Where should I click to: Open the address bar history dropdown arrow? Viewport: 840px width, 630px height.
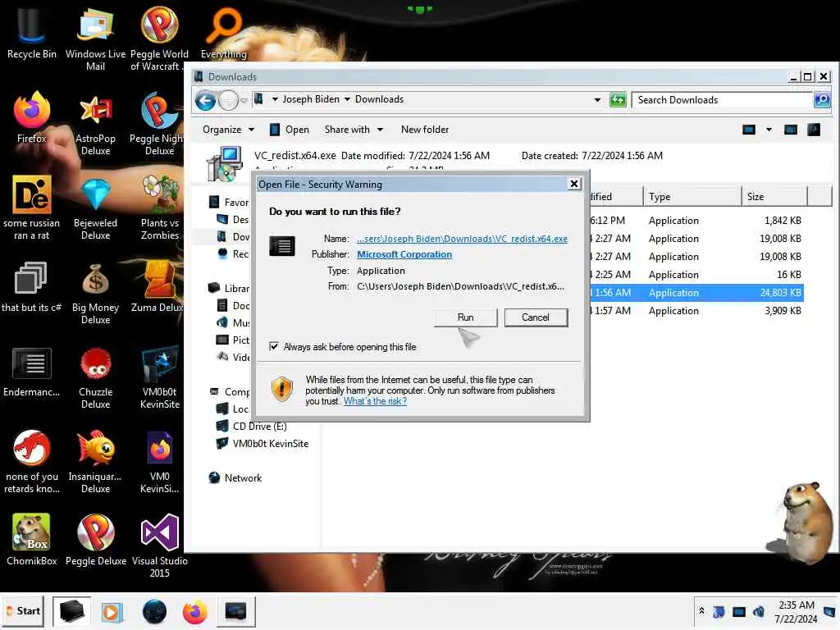[x=597, y=99]
